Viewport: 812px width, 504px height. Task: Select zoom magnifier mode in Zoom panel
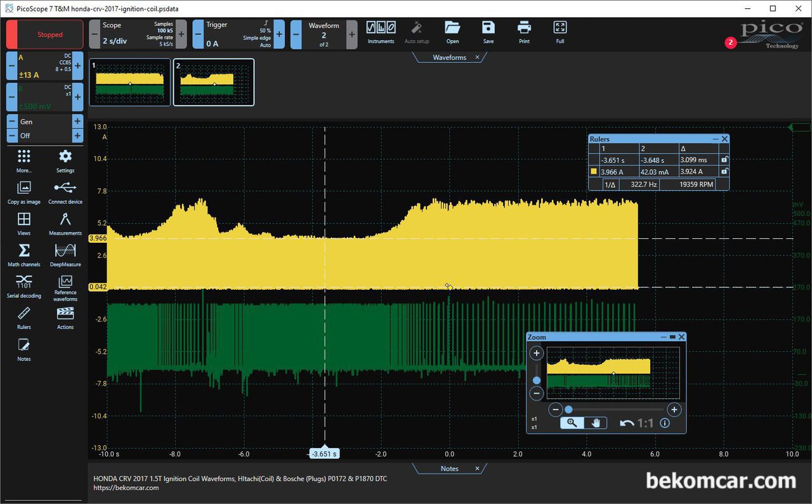pyautogui.click(x=572, y=423)
